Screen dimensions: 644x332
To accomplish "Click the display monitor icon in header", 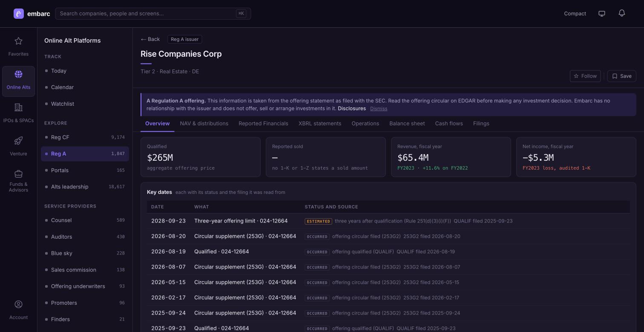I will click(602, 14).
